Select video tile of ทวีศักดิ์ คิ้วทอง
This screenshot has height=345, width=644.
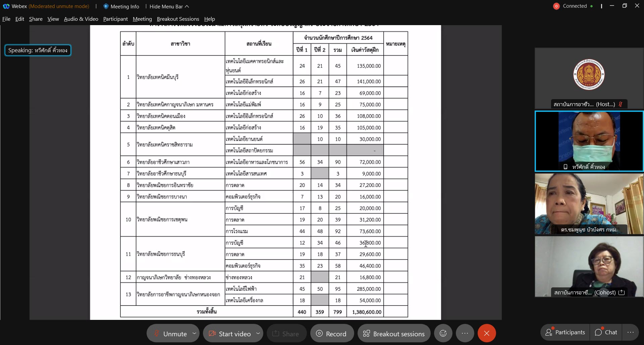pyautogui.click(x=589, y=141)
